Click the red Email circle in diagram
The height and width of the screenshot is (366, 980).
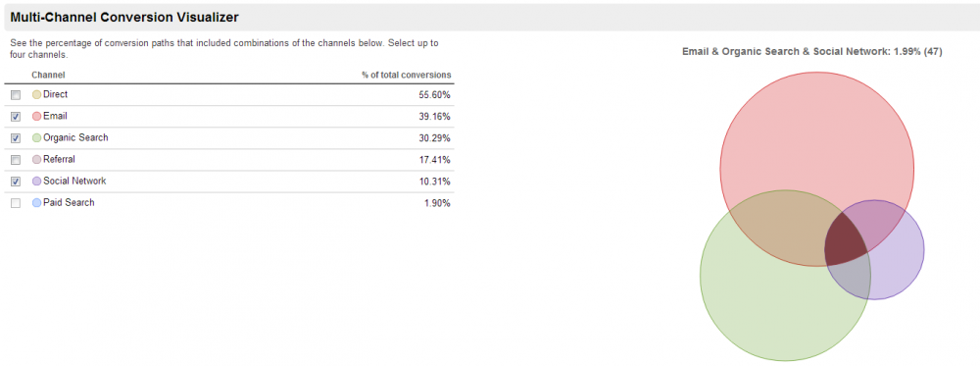pyautogui.click(x=817, y=137)
